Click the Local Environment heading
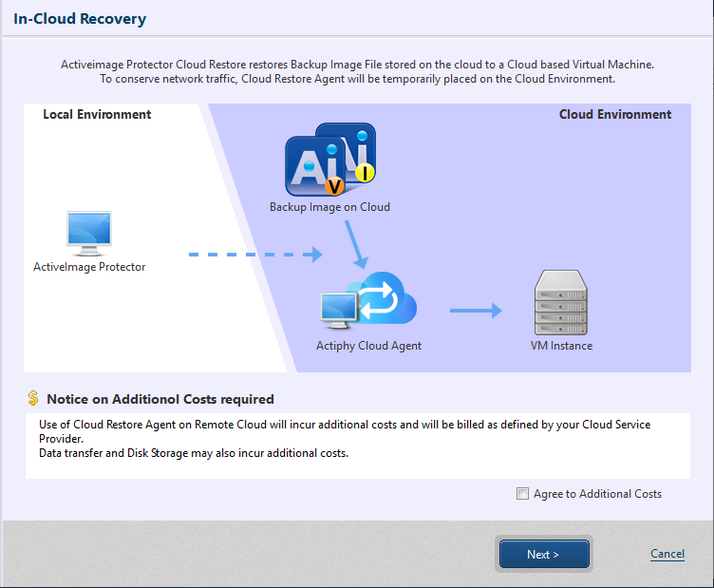This screenshot has height=588, width=714. [97, 115]
